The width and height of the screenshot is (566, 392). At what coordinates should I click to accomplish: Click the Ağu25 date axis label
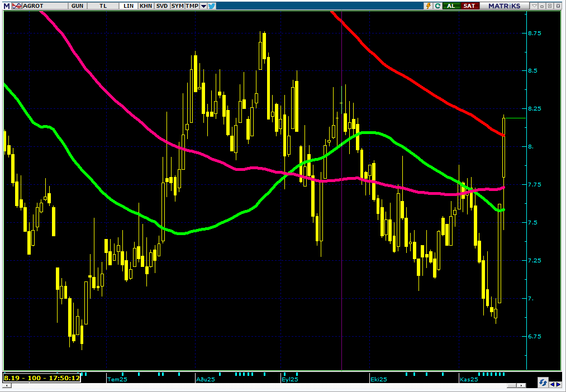(206, 379)
